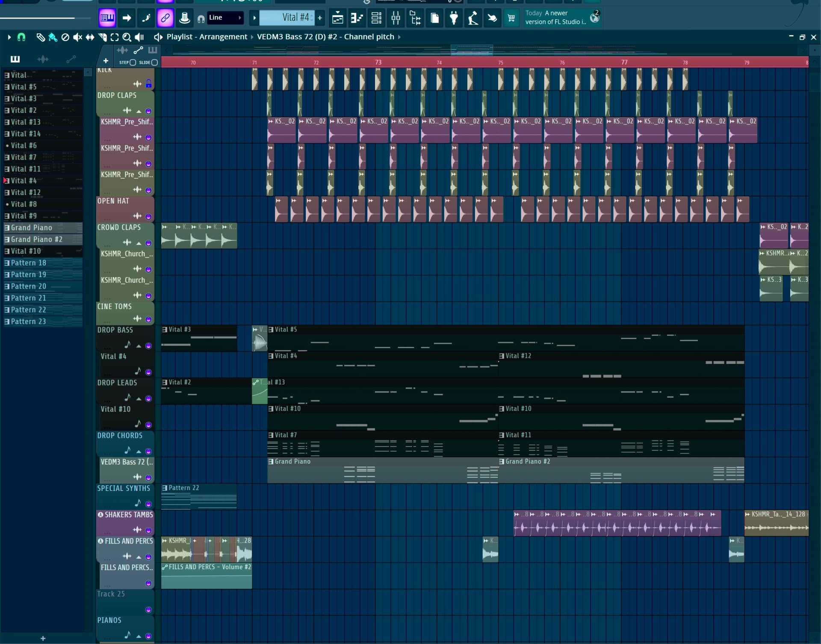
Task: Click the stamp tool icon in top toolbar
Action: click(184, 18)
